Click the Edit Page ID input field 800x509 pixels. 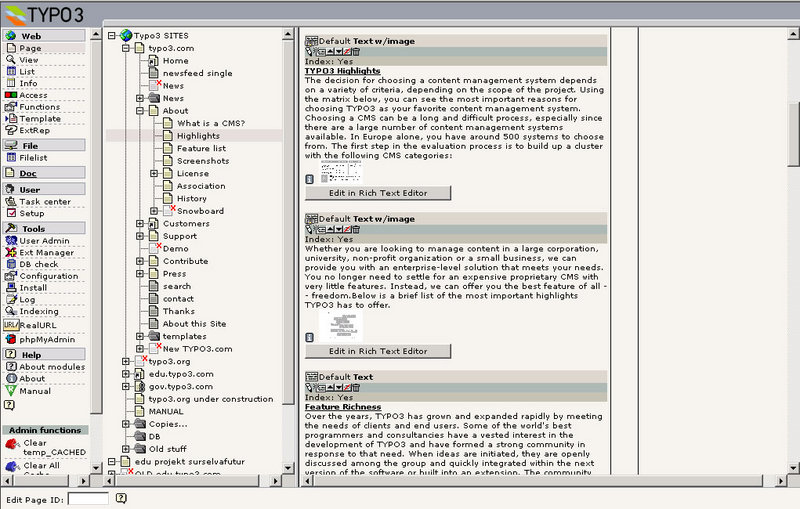[88, 499]
